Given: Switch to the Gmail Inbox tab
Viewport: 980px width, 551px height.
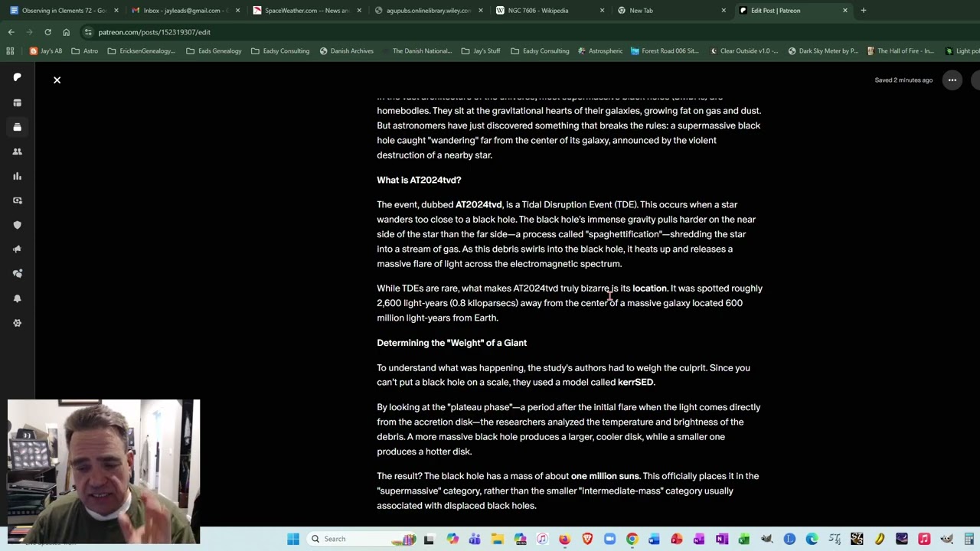Looking at the screenshot, I should 184,11.
